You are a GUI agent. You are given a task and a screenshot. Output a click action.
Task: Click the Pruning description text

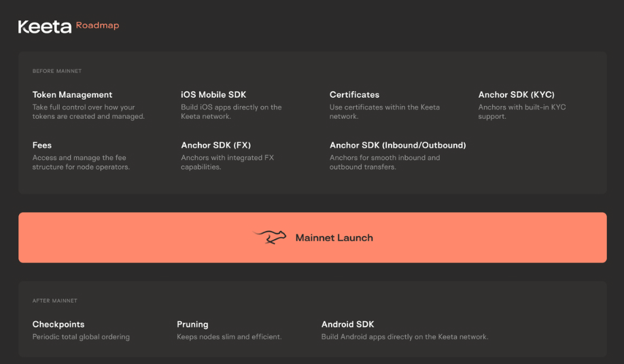tap(229, 337)
